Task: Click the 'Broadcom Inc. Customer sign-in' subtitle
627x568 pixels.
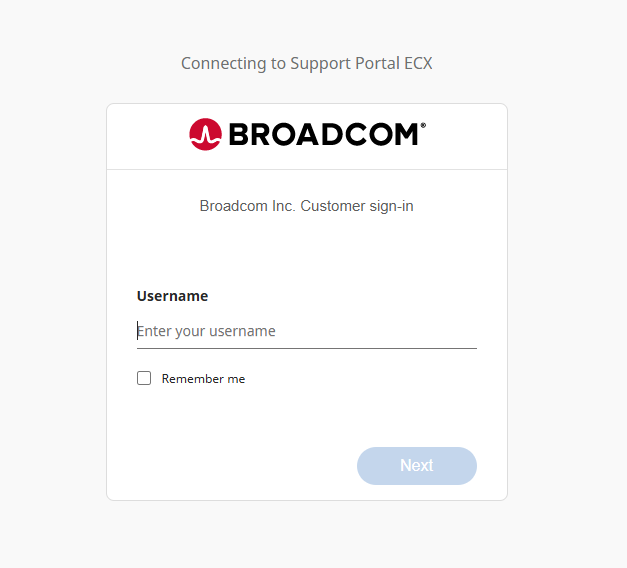Action: coord(306,206)
